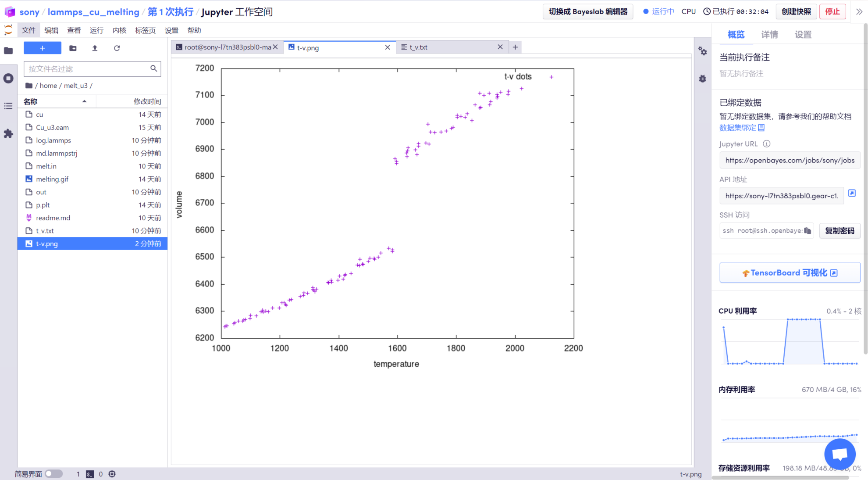This screenshot has width=868, height=480.
Task: Open the table of contents sidebar
Action: point(8,106)
